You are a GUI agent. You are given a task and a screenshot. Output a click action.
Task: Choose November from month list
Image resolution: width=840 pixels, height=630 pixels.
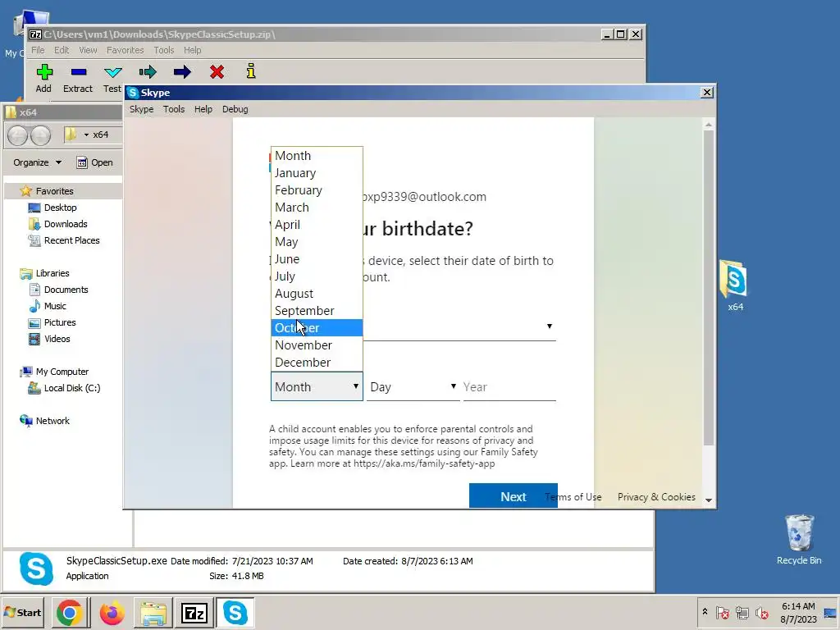point(317,345)
